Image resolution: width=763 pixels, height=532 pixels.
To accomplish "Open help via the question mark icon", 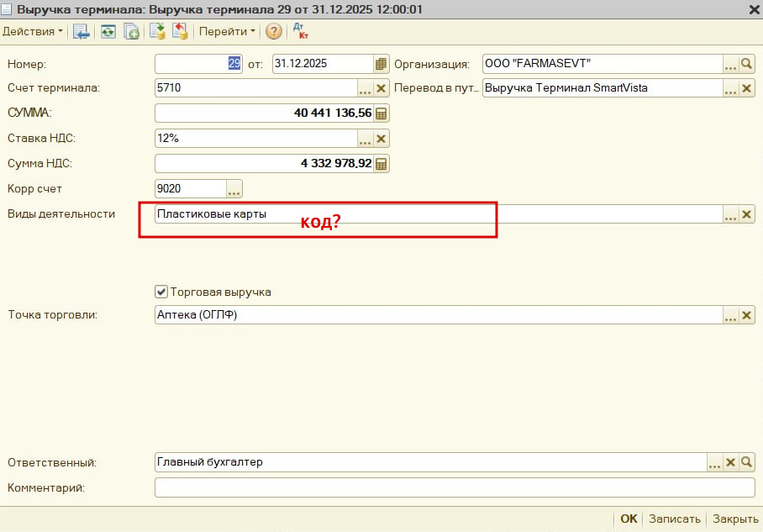I will pos(273,32).
